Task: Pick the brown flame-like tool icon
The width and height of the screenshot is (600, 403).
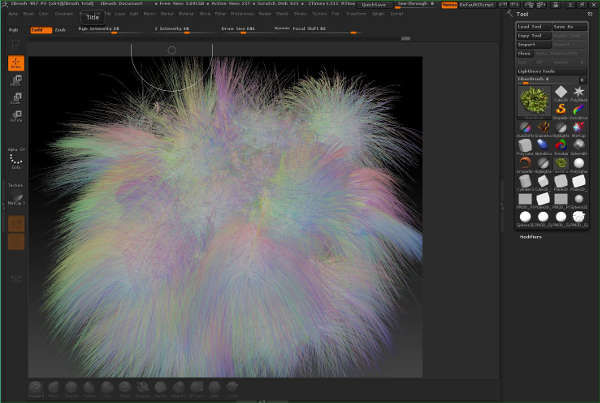Action: (543, 127)
